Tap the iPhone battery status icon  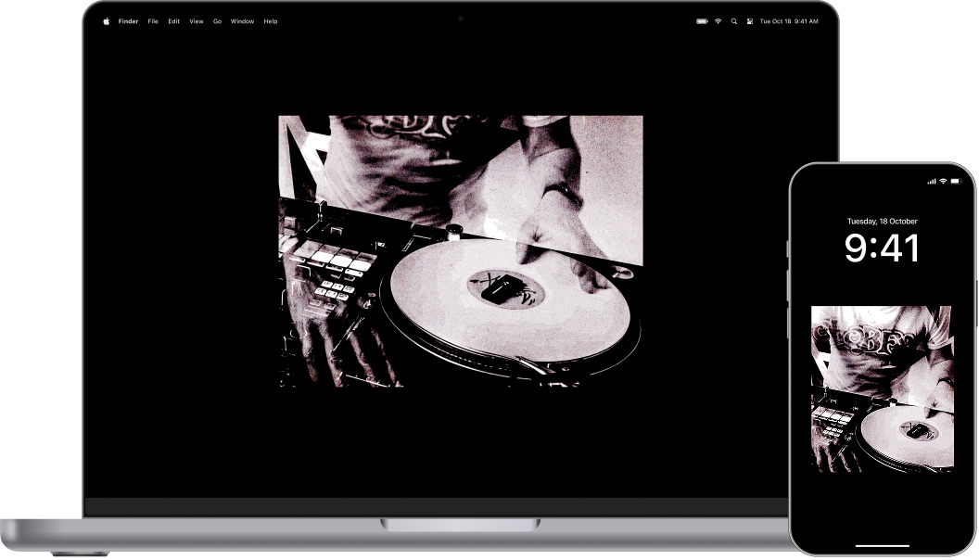pyautogui.click(x=955, y=181)
